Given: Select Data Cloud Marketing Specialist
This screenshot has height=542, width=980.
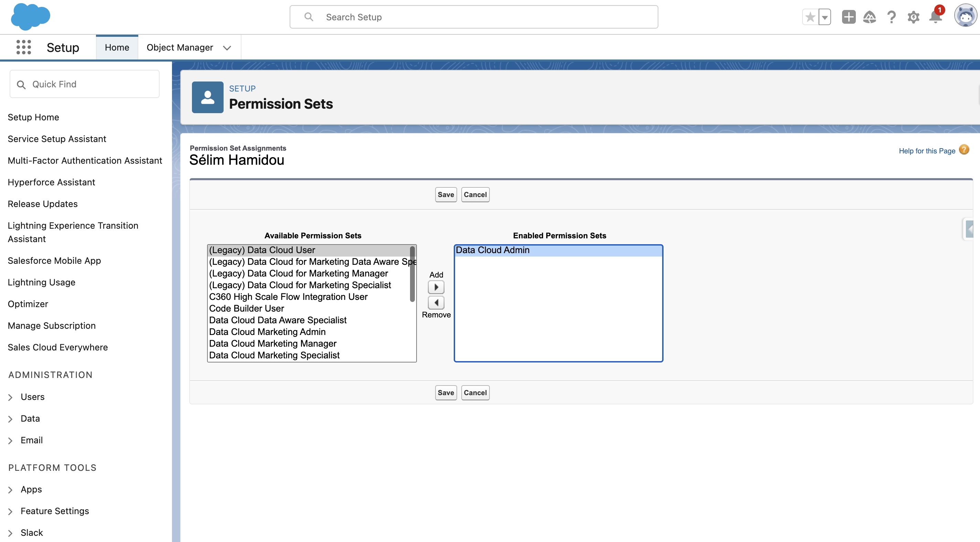Looking at the screenshot, I should coord(309,355).
